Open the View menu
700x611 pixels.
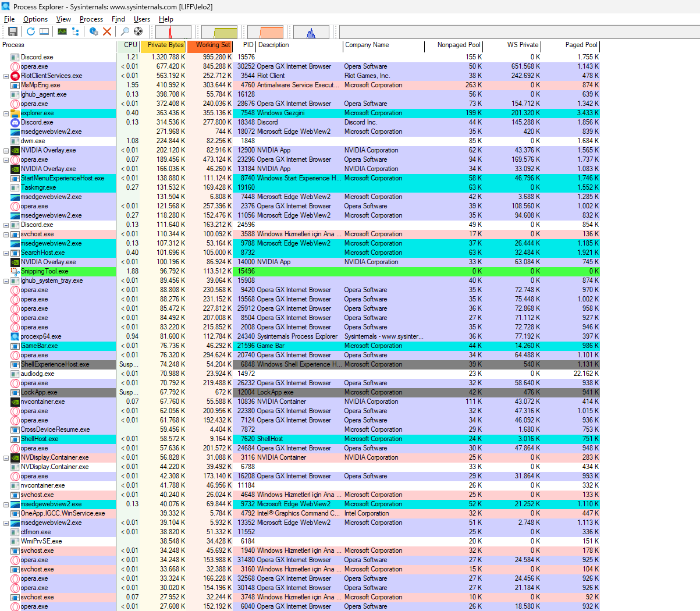(x=63, y=19)
